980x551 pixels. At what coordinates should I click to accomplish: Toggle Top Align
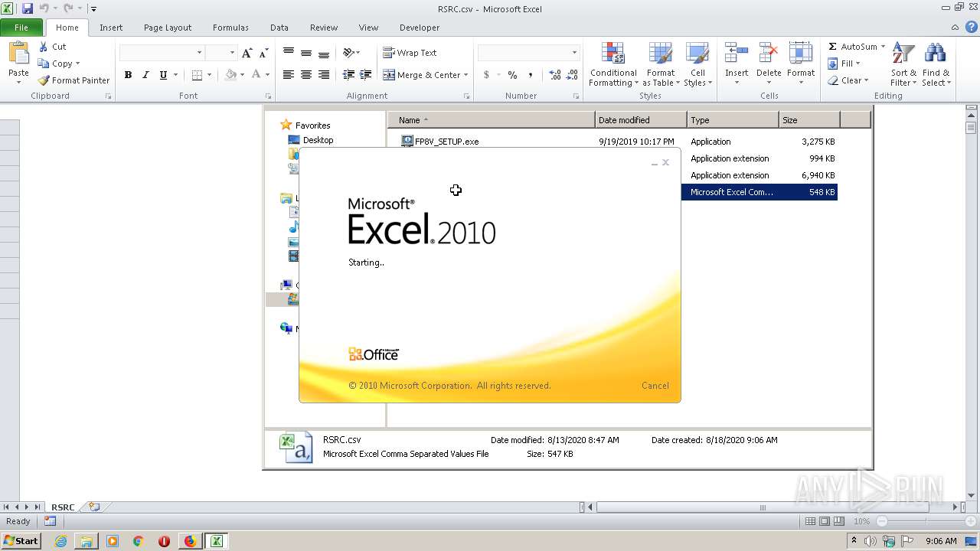tap(289, 53)
